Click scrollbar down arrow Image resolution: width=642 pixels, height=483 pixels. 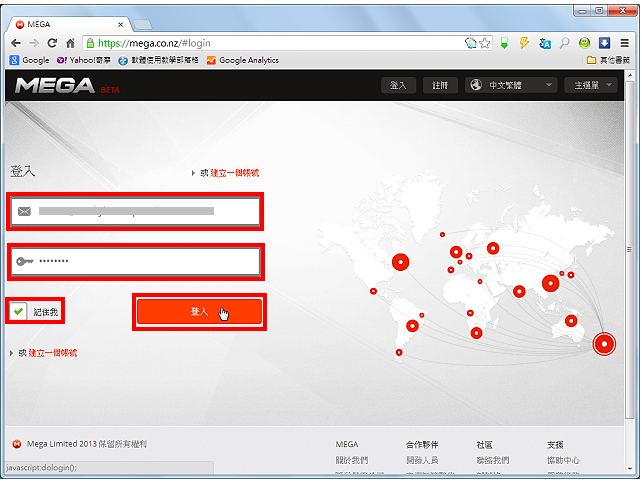point(630,469)
